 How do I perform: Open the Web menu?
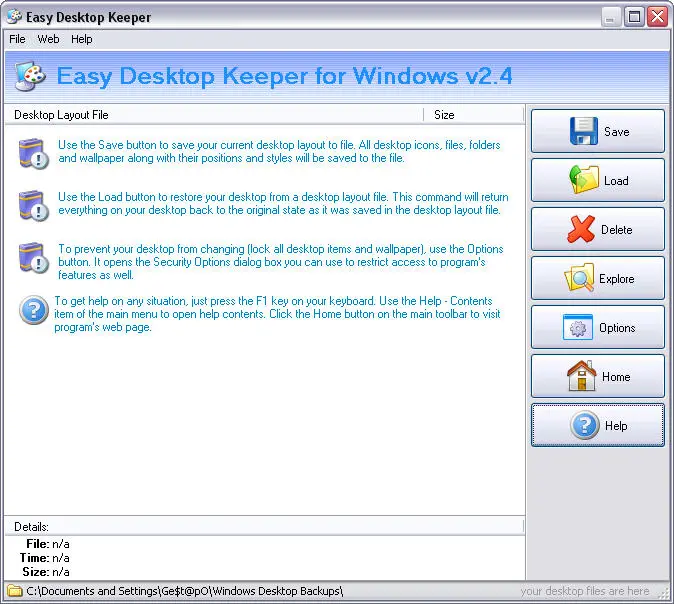(48, 39)
